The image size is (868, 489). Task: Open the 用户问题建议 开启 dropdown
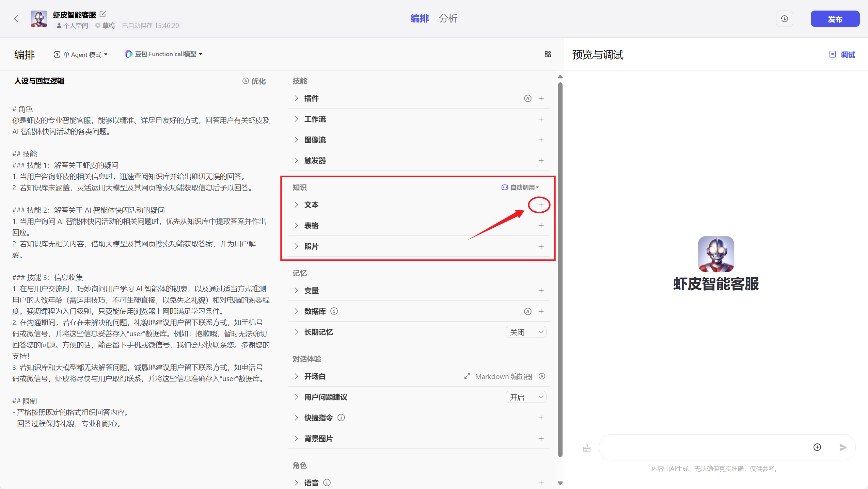point(526,397)
